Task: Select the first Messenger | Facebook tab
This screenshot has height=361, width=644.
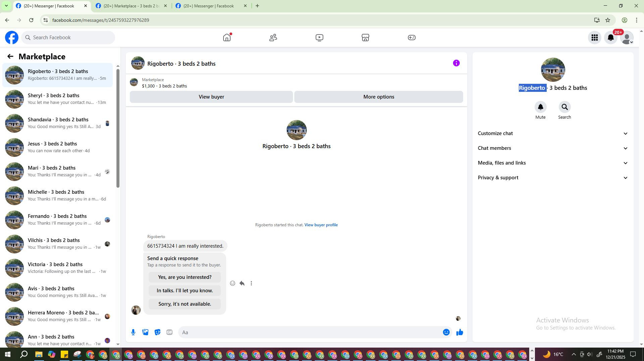Action: click(51, 6)
